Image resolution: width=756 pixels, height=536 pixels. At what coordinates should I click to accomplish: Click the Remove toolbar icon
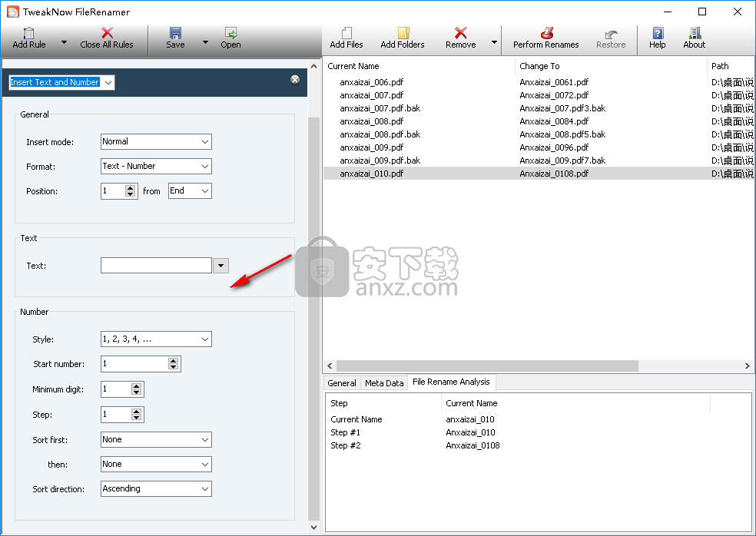(461, 33)
